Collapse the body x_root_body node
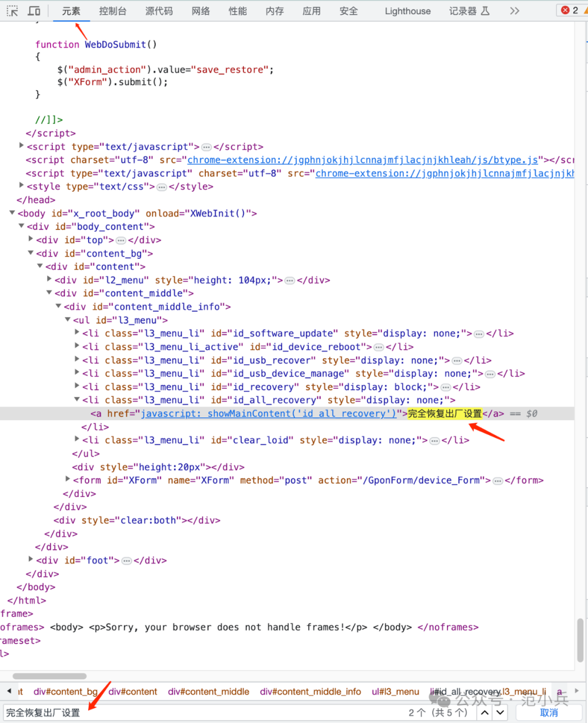This screenshot has width=588, height=723. [x=12, y=213]
